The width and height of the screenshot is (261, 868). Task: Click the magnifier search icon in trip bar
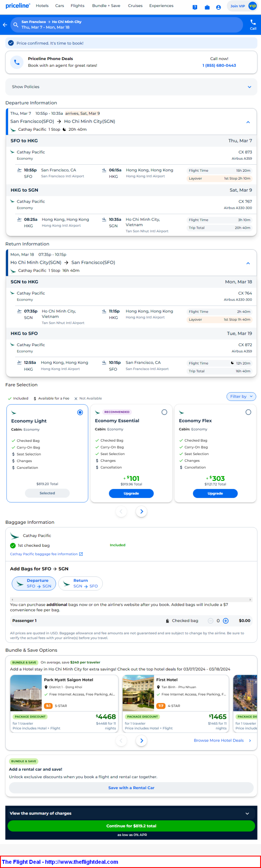click(16, 25)
